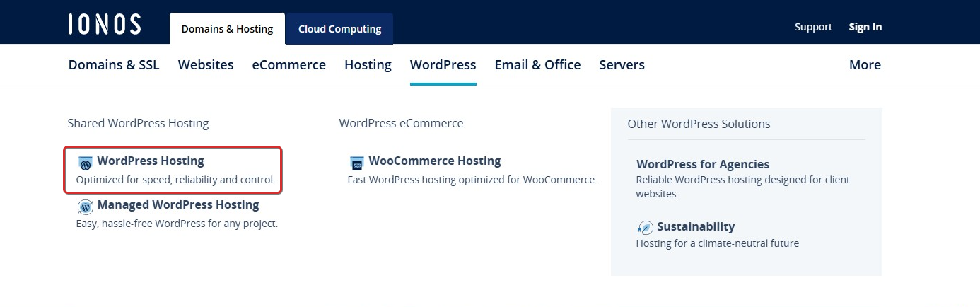Click the Sign In link
The width and height of the screenshot is (980, 307).
[865, 27]
